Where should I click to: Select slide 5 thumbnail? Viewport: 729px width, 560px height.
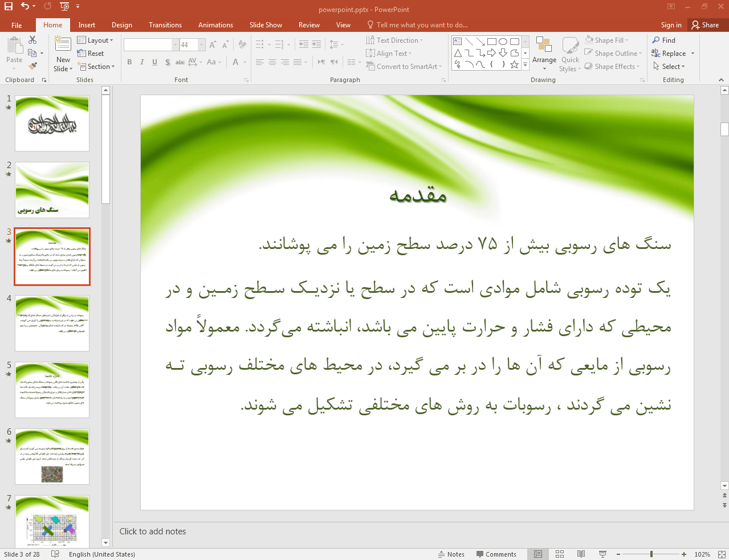point(52,390)
